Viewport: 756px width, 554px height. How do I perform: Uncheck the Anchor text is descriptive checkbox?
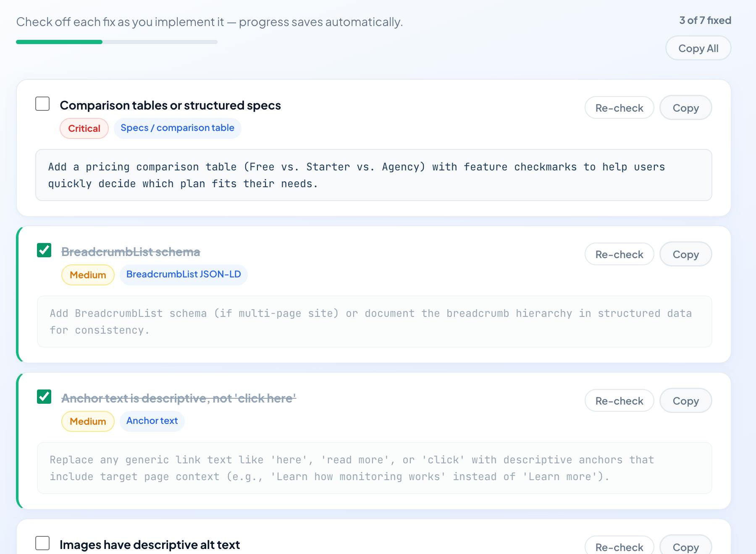click(x=44, y=397)
